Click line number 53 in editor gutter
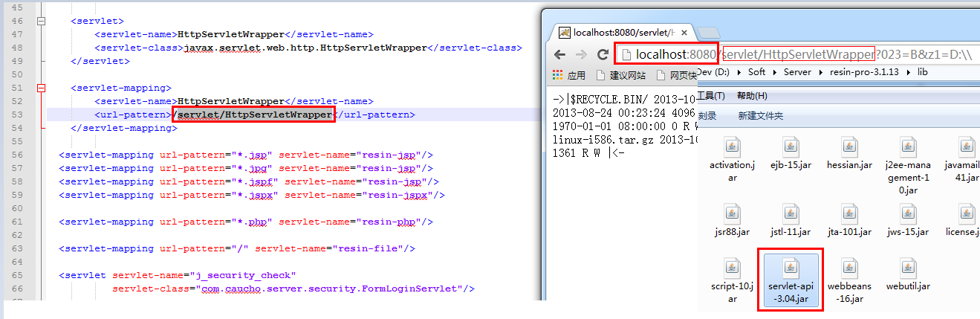 17,115
